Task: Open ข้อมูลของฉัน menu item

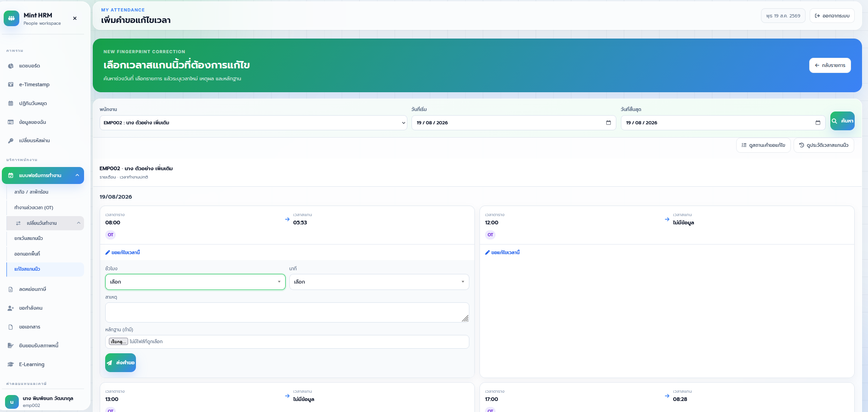Action: [43, 122]
